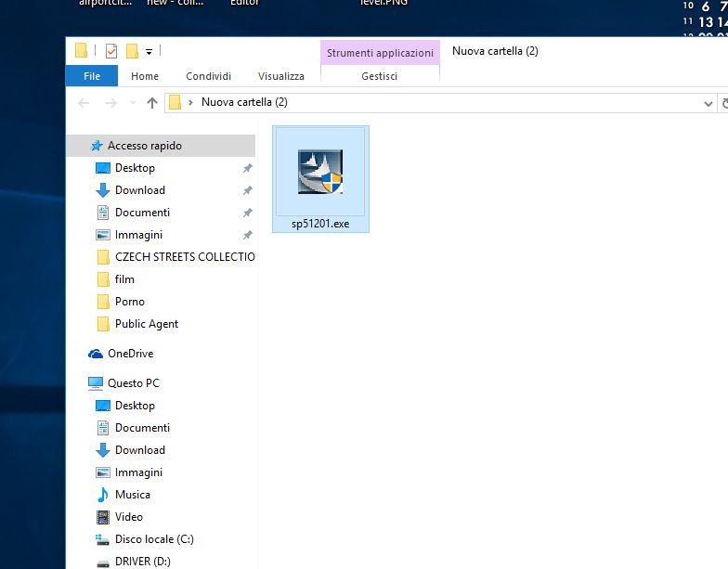Open the DRIVER (D:) drive

click(x=143, y=562)
